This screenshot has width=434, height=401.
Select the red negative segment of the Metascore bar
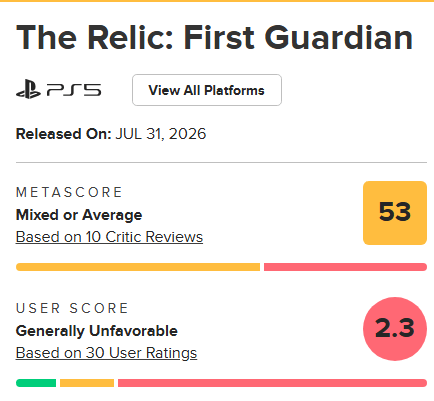coord(345,267)
